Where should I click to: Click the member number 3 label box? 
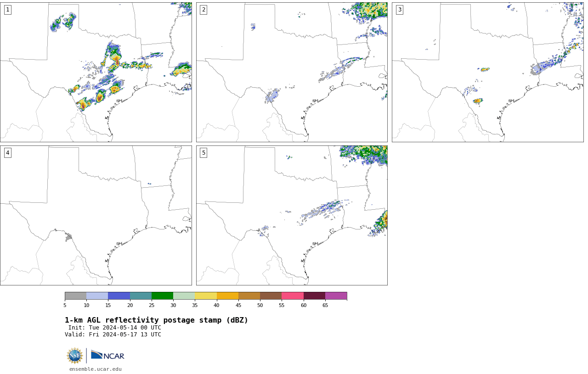tap(400, 10)
